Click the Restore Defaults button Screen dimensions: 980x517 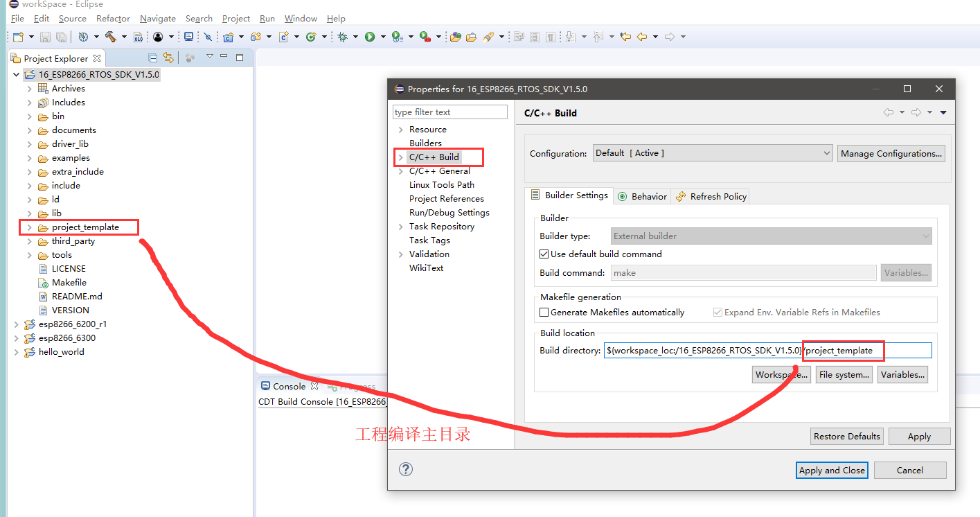tap(847, 437)
